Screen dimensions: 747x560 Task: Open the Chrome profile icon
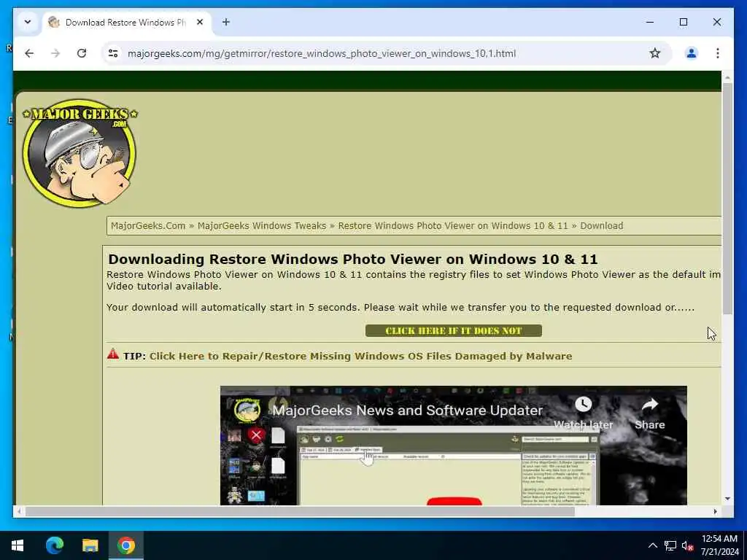pyautogui.click(x=692, y=53)
